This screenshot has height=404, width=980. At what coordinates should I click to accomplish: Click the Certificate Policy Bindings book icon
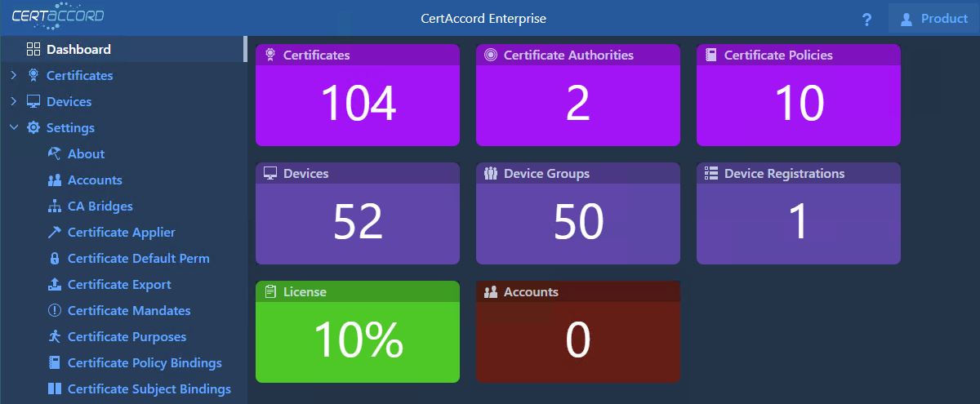(55, 362)
